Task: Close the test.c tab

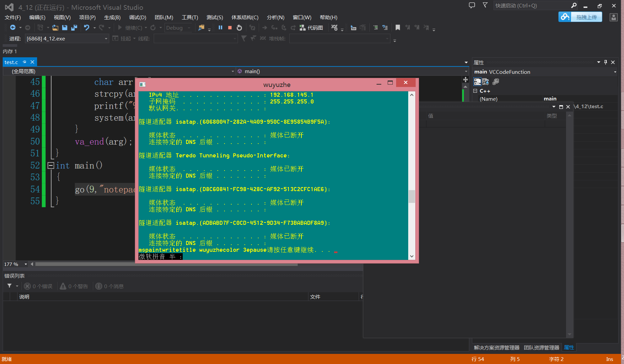Action: [x=32, y=62]
